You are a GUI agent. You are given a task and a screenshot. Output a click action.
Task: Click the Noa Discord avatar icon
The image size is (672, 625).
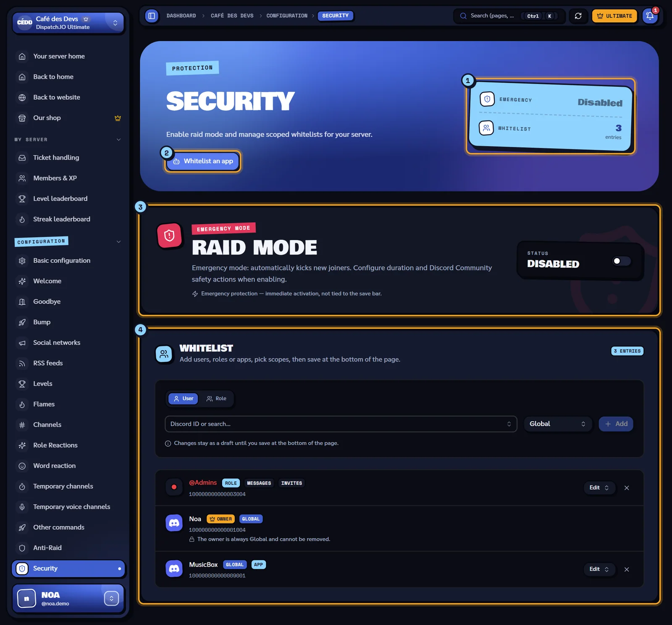pos(174,523)
